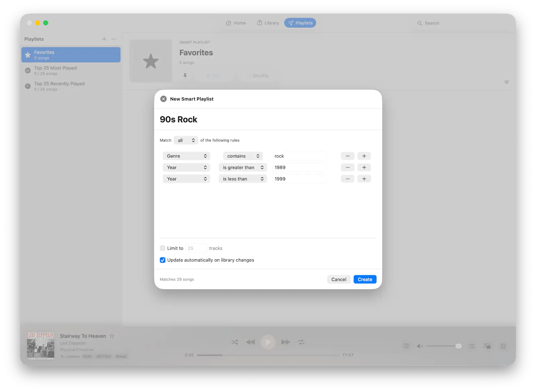536x392 pixels.
Task: Remove the Year greater than 1989 rule
Action: coord(348,168)
